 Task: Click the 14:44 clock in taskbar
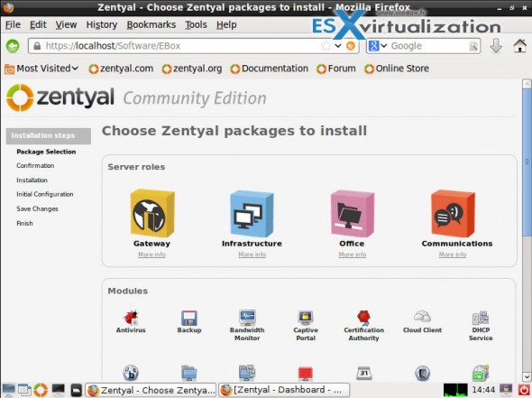(483, 390)
